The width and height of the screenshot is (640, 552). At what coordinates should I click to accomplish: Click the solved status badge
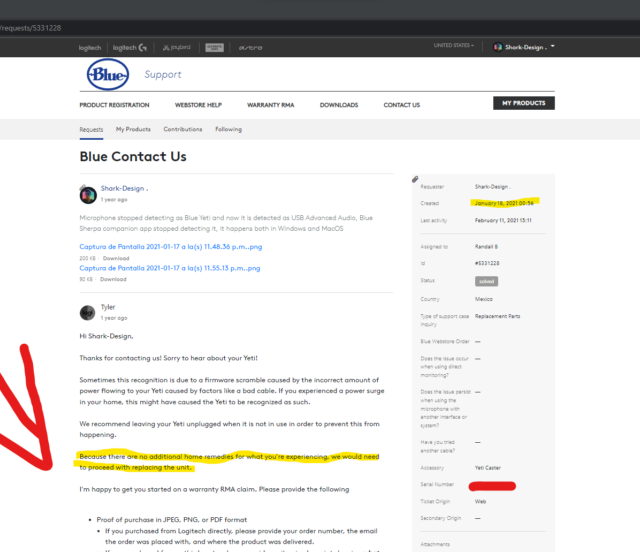point(486,281)
